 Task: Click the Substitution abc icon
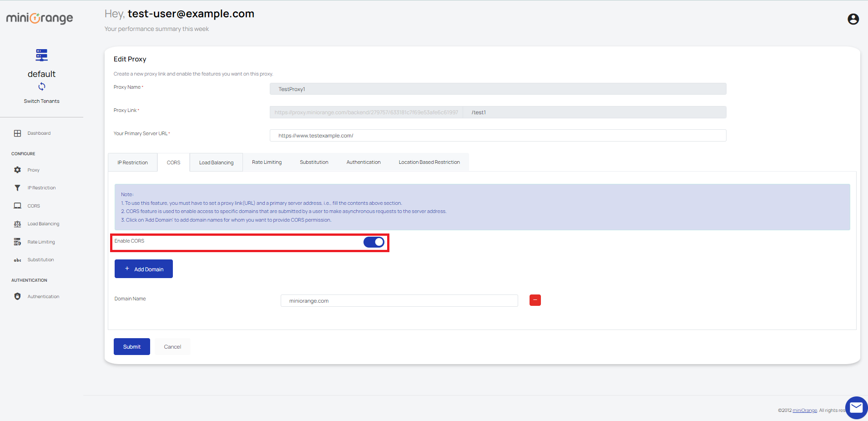(x=17, y=260)
